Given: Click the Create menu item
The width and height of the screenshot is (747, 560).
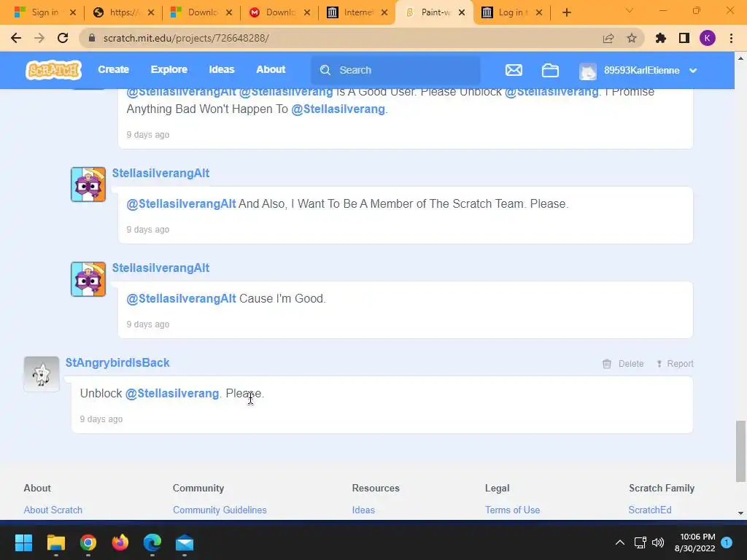Looking at the screenshot, I should pyautogui.click(x=113, y=69).
